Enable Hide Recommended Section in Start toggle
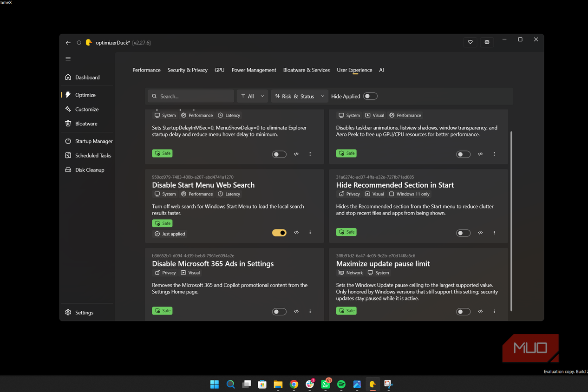 tap(463, 233)
